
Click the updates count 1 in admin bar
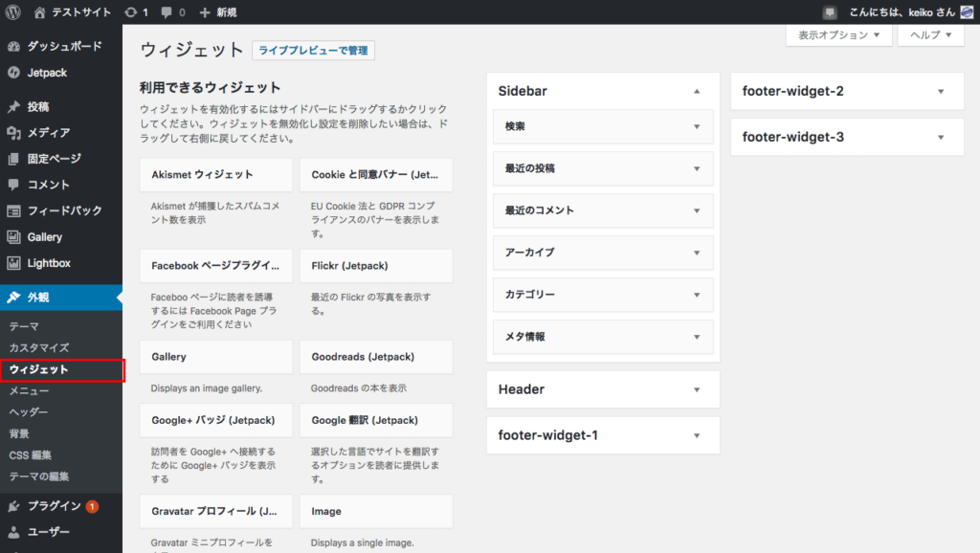point(145,11)
